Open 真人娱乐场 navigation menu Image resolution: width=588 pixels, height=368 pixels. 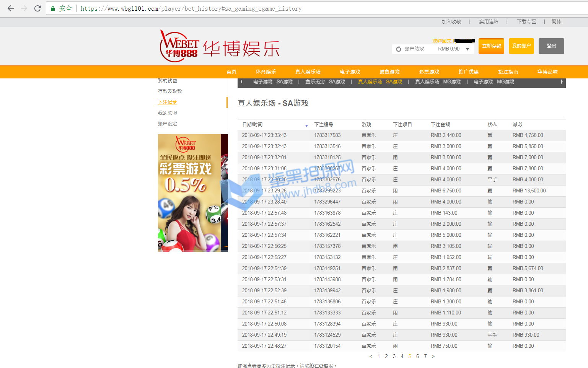[308, 72]
